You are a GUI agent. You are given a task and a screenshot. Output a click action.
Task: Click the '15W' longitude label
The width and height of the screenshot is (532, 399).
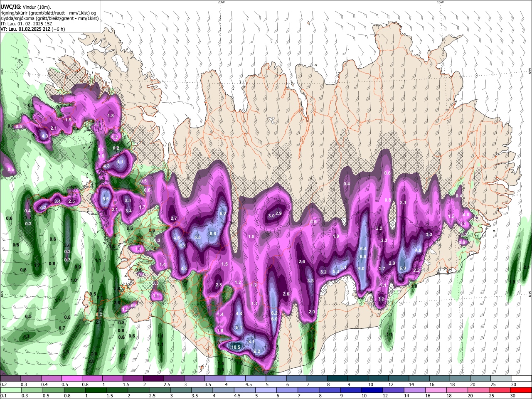coord(440,2)
